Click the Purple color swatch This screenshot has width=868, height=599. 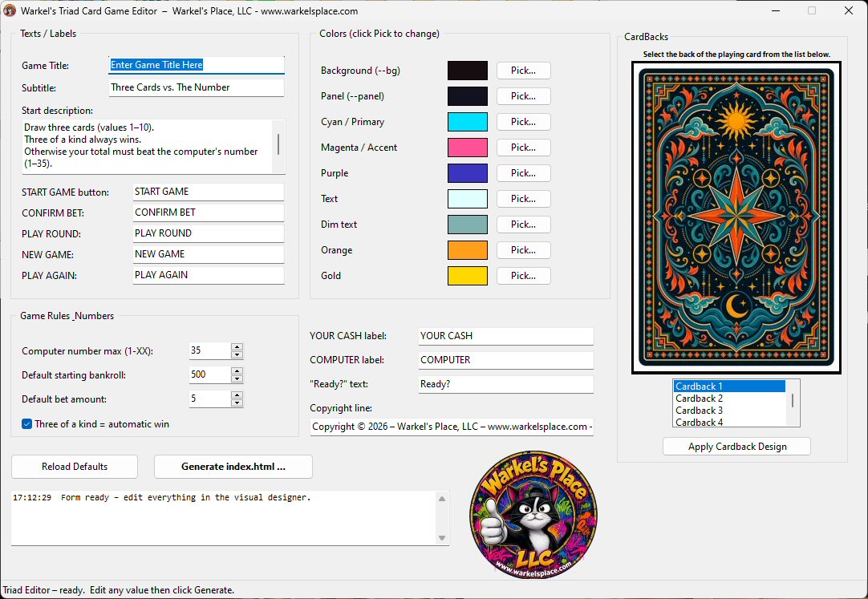468,173
